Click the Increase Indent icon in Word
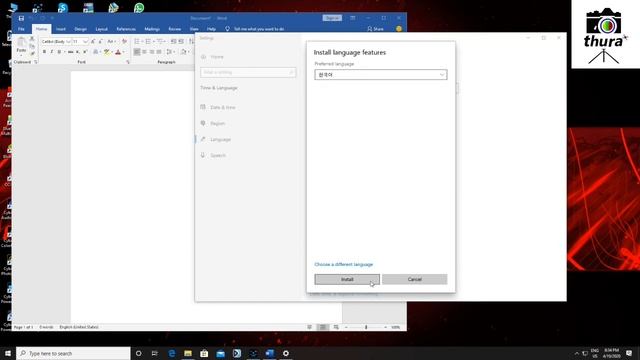 pos(181,41)
